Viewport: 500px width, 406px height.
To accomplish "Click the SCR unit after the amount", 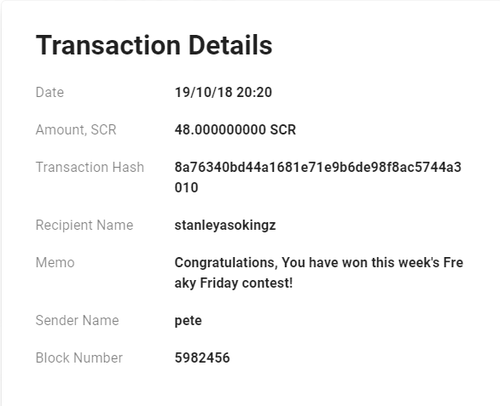I will coord(283,130).
